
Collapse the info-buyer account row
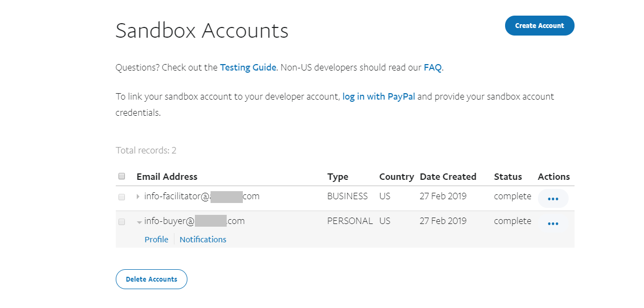(x=139, y=222)
